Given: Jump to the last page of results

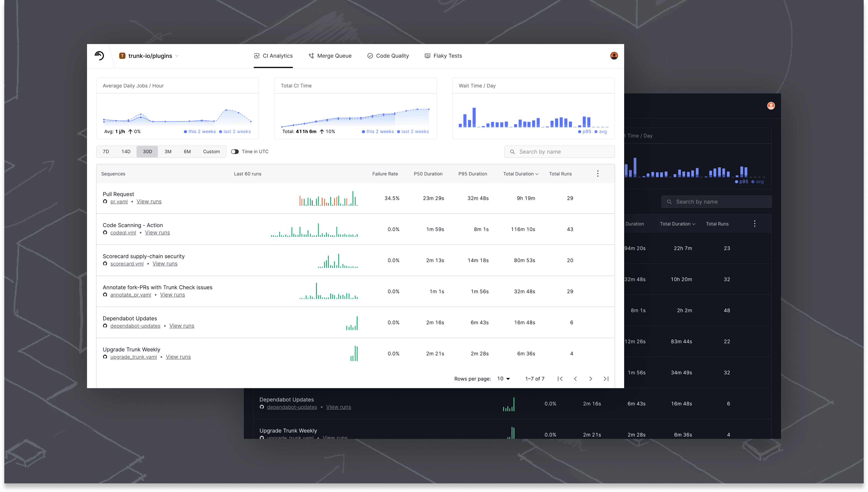Looking at the screenshot, I should pyautogui.click(x=606, y=379).
